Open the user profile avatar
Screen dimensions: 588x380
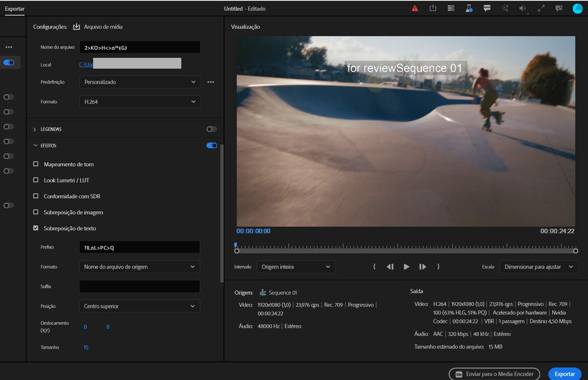(577, 8)
